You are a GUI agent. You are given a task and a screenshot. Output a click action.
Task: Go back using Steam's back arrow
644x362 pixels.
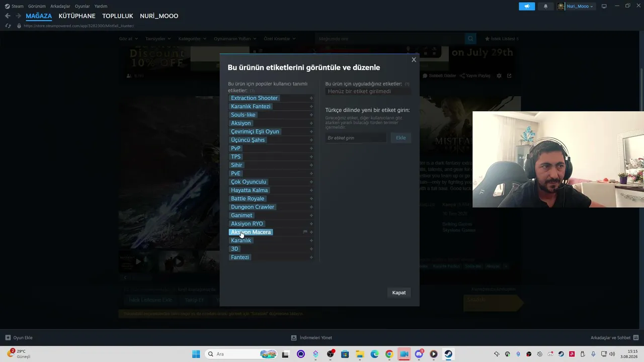point(8,16)
